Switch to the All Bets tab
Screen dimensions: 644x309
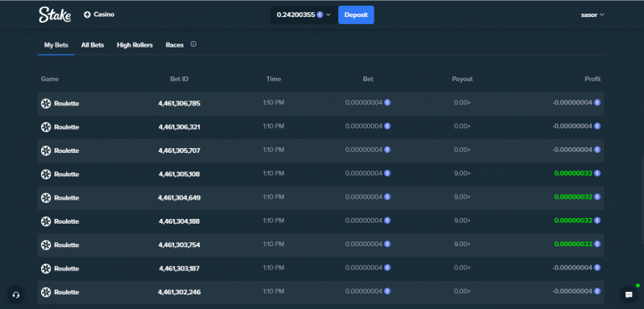coord(93,45)
